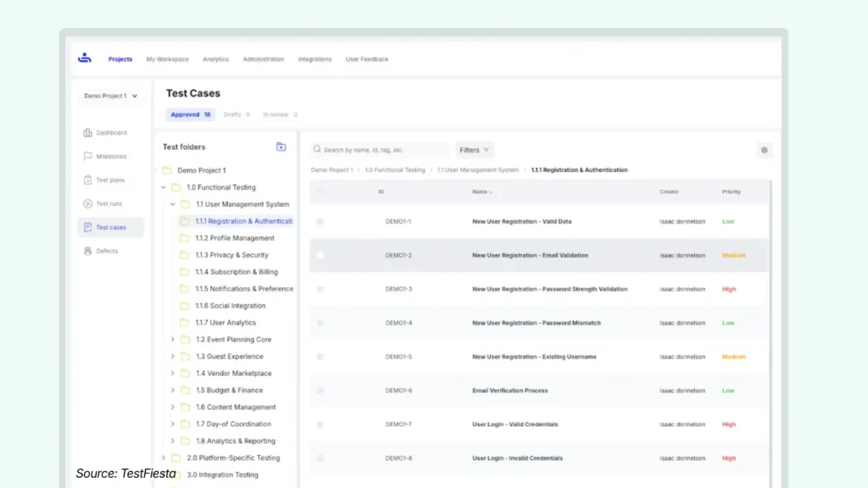Click folder icon for 1.1.6 Social Integration

point(184,305)
